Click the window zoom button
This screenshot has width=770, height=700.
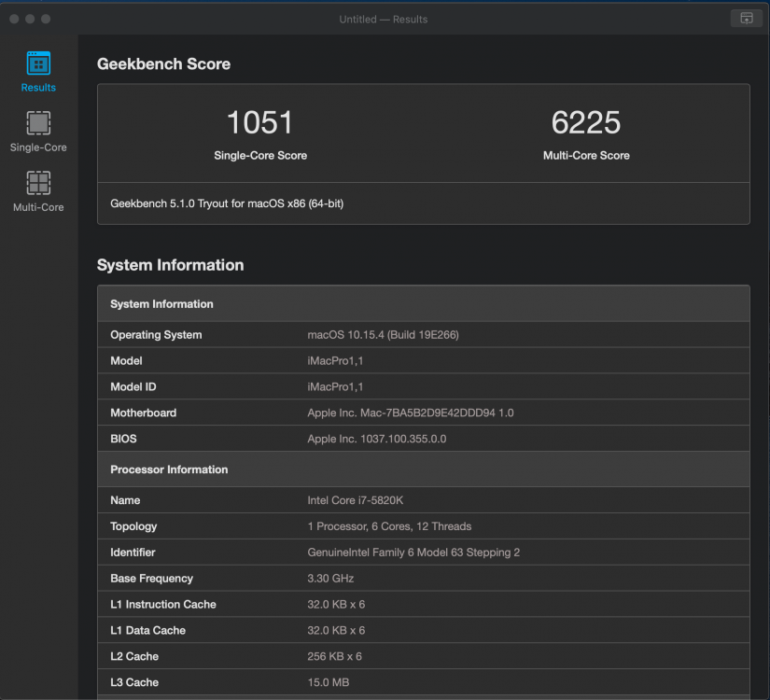pos(46,19)
